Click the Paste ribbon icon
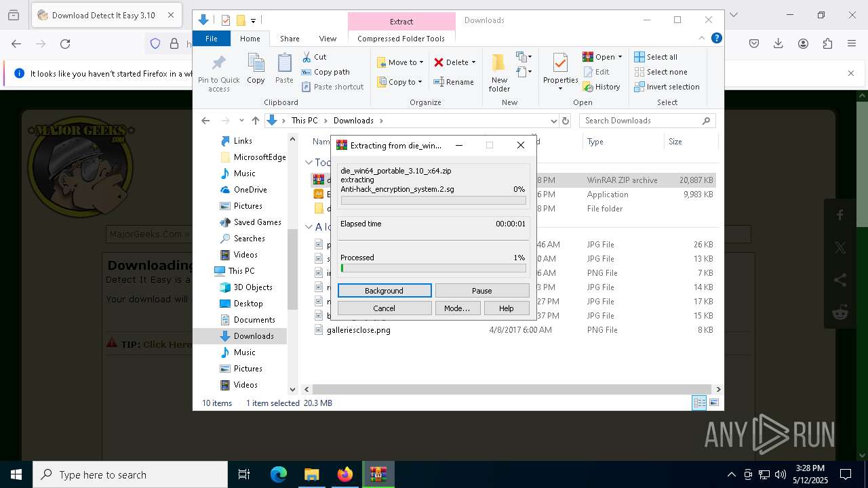This screenshot has width=868, height=488. [x=284, y=68]
